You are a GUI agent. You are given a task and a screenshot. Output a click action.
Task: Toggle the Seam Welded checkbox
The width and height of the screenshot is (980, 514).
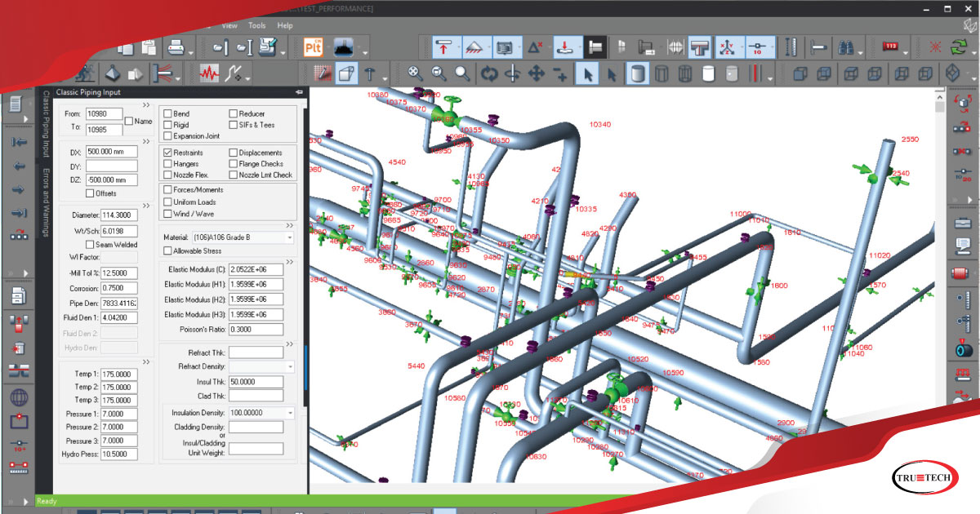(90, 245)
